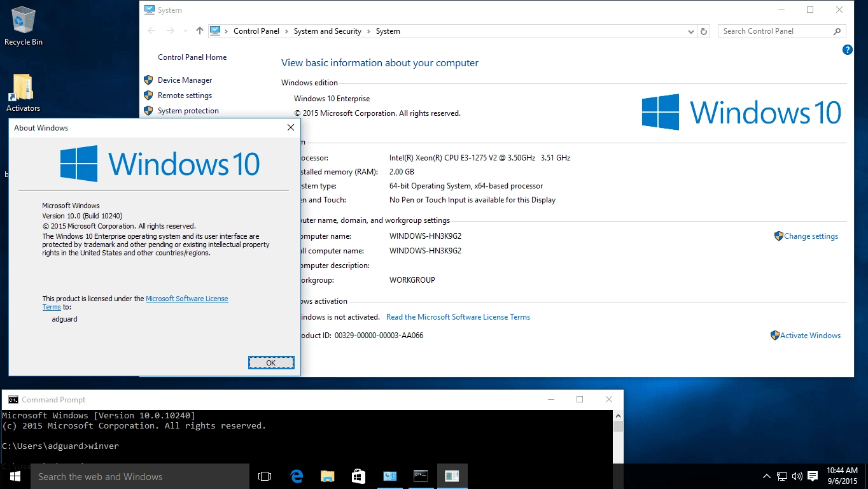
Task: Click the shield icon beside Remote settings
Action: 148,96
